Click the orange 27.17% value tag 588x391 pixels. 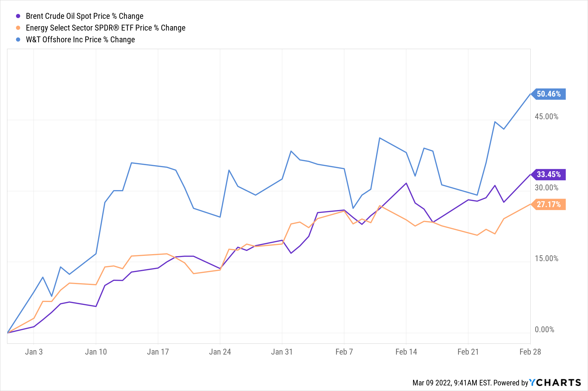click(549, 204)
